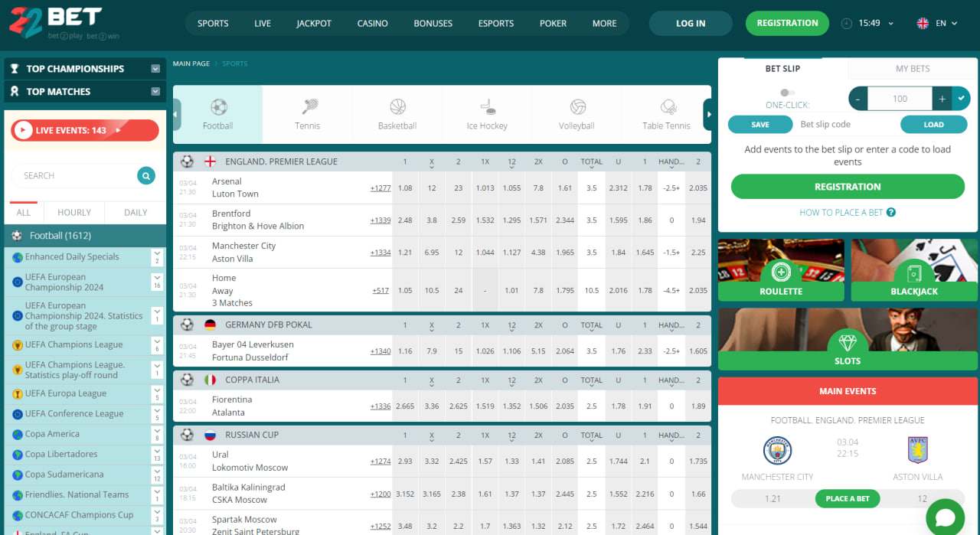Click the search magnifier icon

tap(146, 176)
